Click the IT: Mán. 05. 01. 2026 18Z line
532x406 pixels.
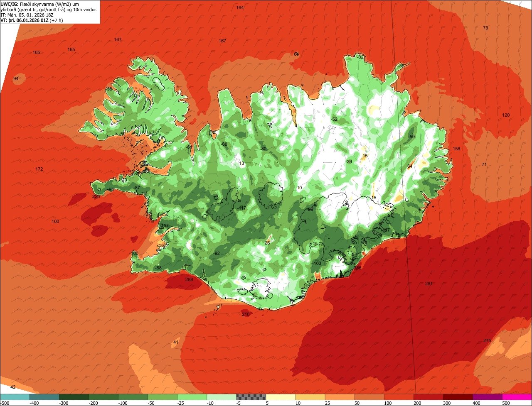[x=27, y=15]
